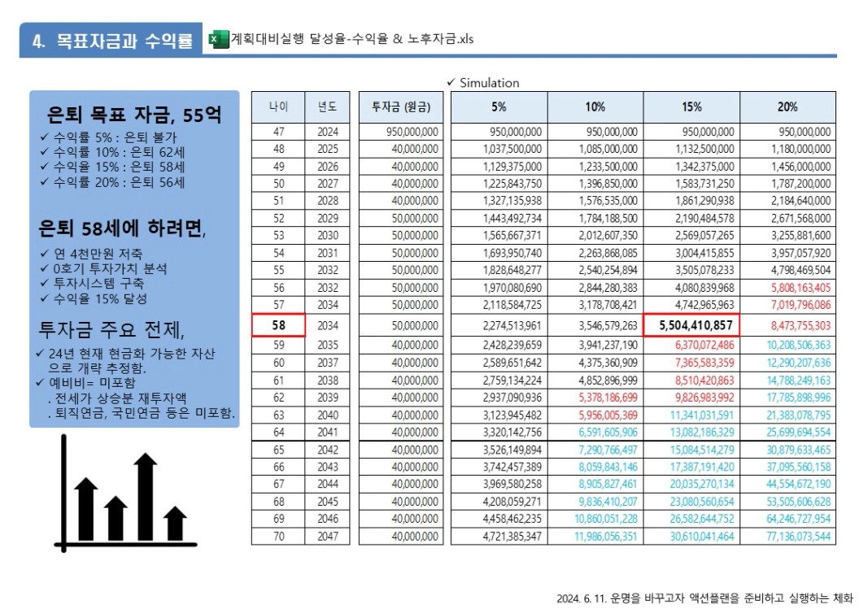Select the 10% column header
The image size is (868, 613).
pos(595,107)
